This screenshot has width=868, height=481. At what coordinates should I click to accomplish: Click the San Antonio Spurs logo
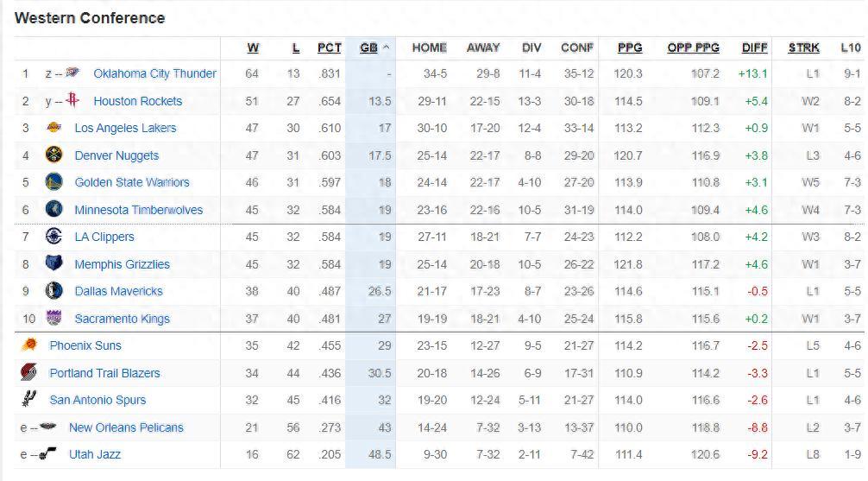coord(28,400)
